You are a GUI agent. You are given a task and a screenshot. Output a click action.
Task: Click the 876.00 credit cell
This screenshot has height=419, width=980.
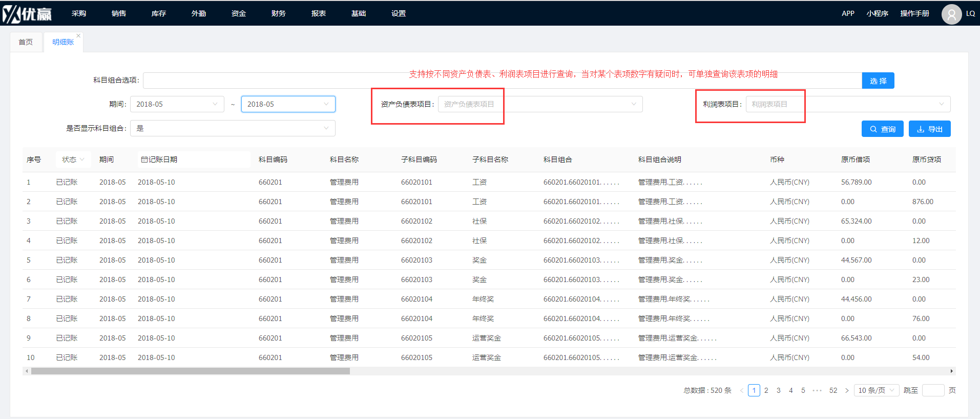coord(923,202)
